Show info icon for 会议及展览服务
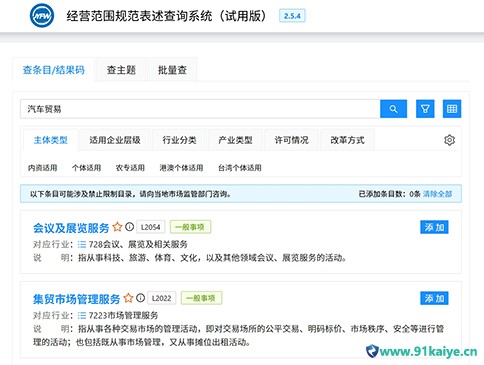Image resolution: width=484 pixels, height=365 pixels. pyautogui.click(x=129, y=227)
